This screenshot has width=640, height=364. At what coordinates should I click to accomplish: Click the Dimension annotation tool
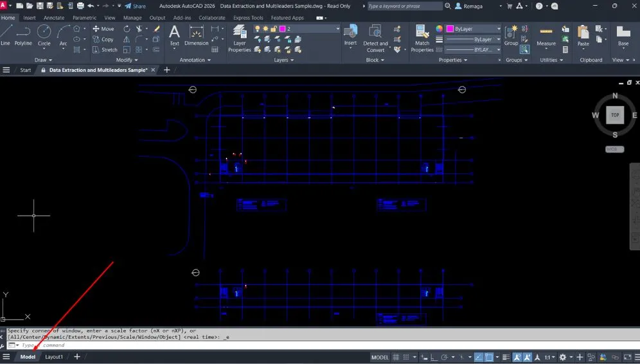pyautogui.click(x=196, y=35)
